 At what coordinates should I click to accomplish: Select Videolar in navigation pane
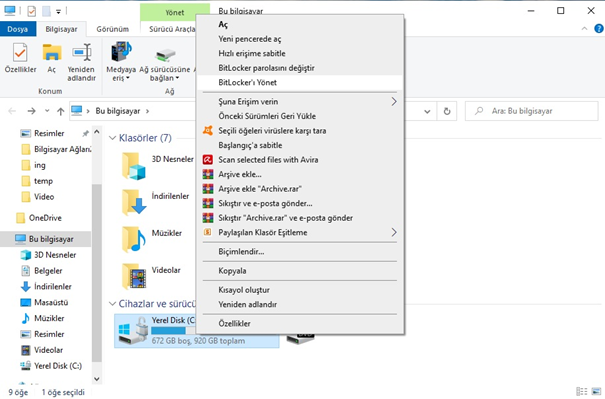pos(42,350)
